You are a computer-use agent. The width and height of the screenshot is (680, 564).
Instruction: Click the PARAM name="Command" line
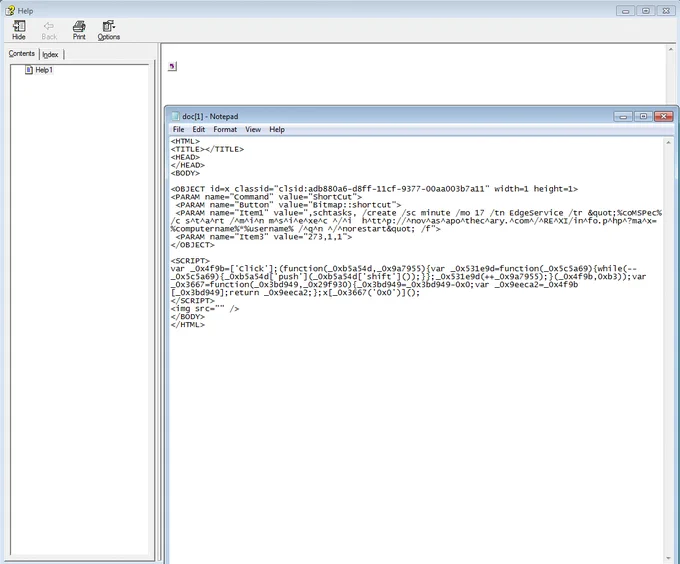[x=266, y=197]
